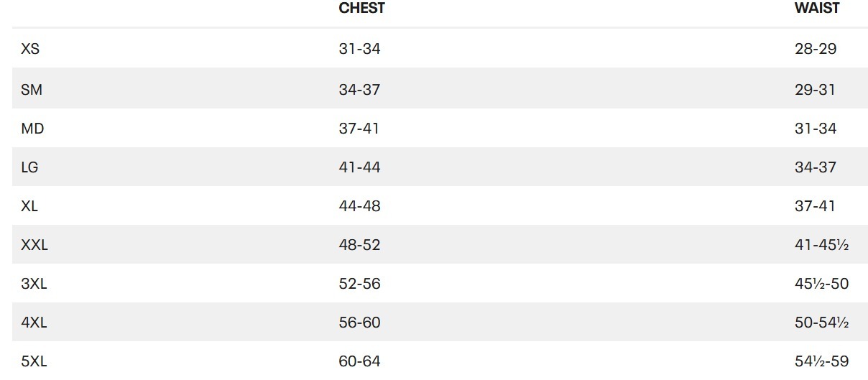Click chest measurement 60-64
This screenshot has height=380, width=868.
click(x=359, y=361)
